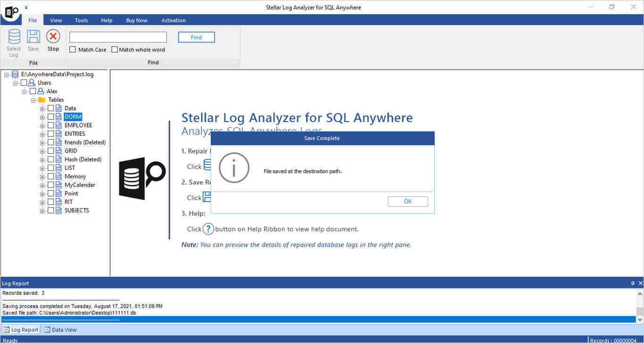Image resolution: width=644 pixels, height=343 pixels.
Task: Switch to the Data View bottom tab
Action: [x=60, y=330]
